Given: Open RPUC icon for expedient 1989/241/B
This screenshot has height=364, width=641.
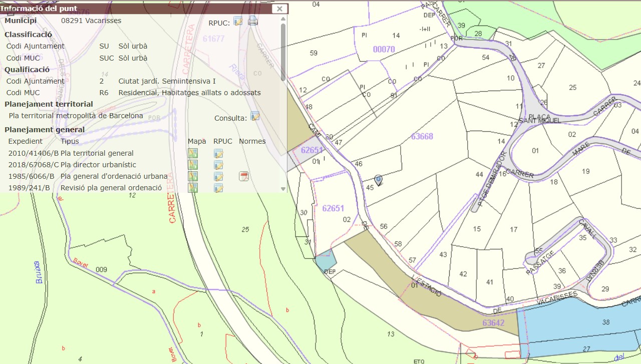Looking at the screenshot, I should click(218, 188).
